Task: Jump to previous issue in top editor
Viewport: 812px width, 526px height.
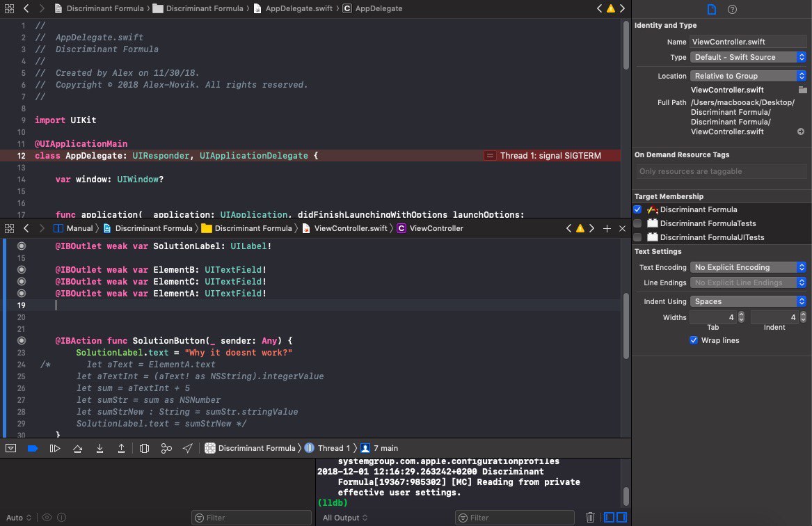Action: (x=599, y=8)
